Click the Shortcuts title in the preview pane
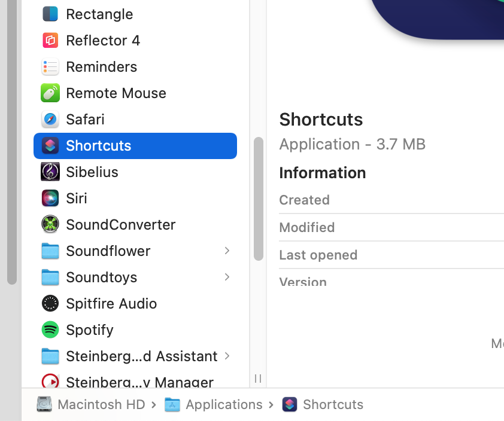 coord(321,120)
